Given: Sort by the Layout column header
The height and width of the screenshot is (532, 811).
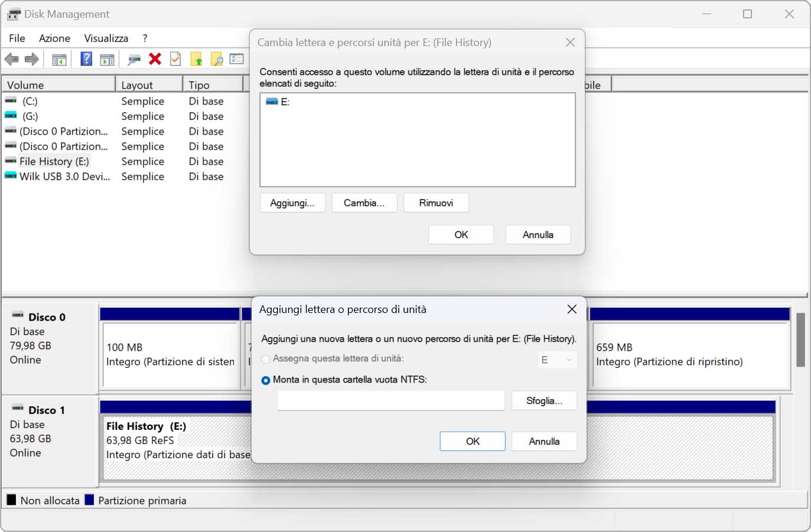Looking at the screenshot, I should pyautogui.click(x=149, y=85).
